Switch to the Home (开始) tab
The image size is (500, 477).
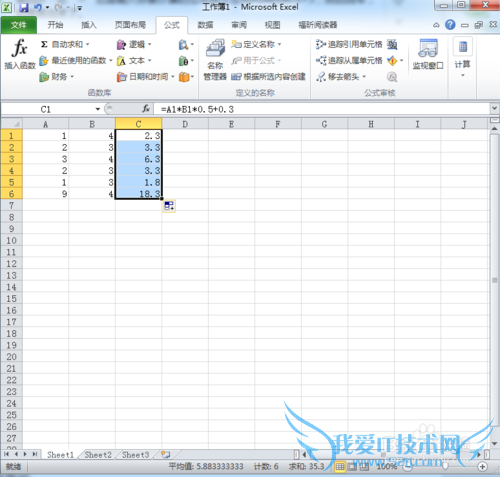55,25
